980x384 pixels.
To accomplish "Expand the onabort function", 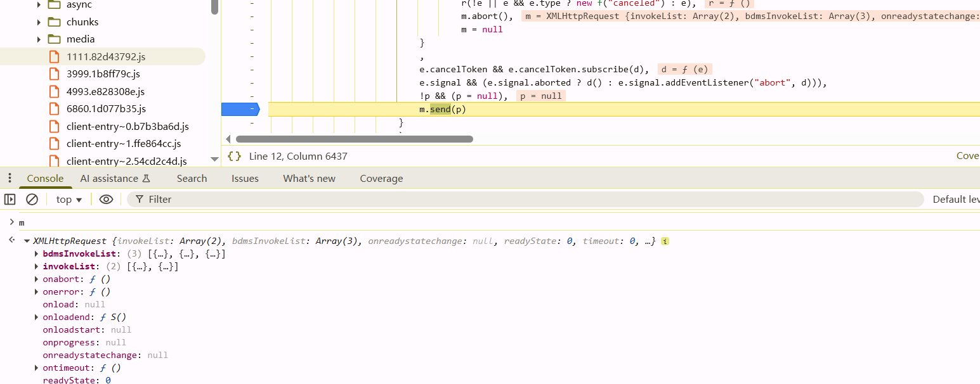I will coord(36,279).
